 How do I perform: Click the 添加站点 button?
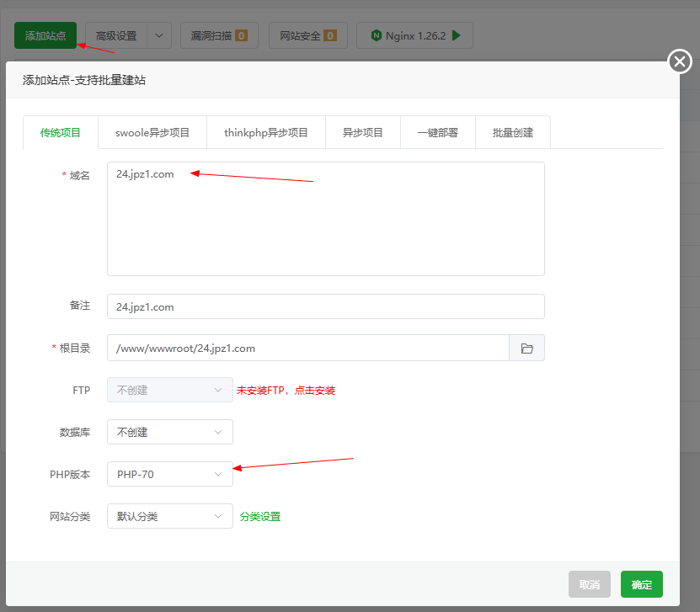(x=45, y=35)
